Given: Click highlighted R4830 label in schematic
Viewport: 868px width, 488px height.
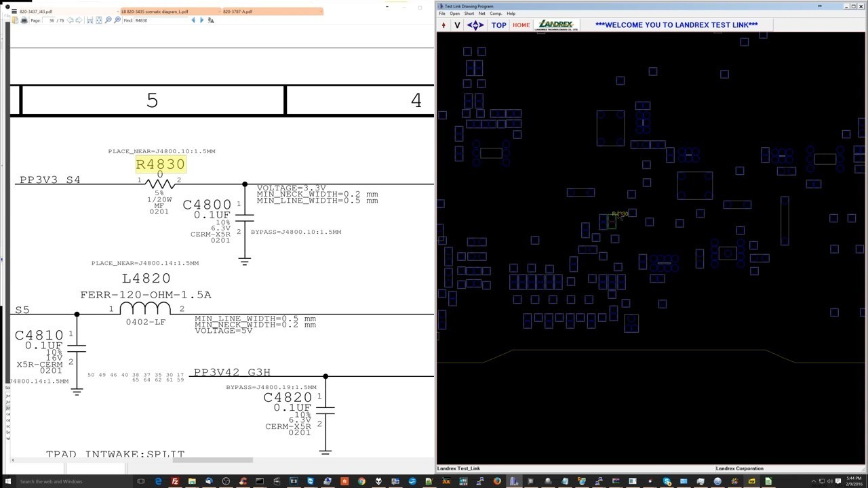Looking at the screenshot, I should (x=160, y=164).
